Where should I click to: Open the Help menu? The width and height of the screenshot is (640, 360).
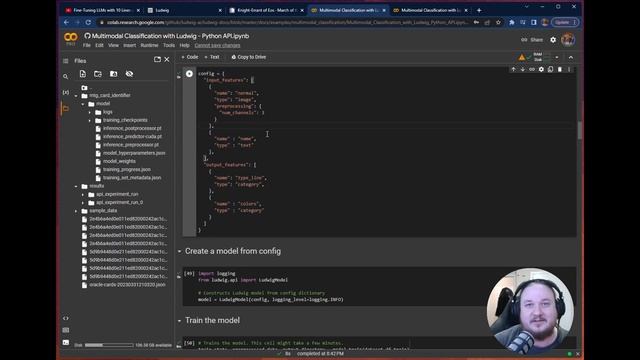pyautogui.click(x=184, y=45)
